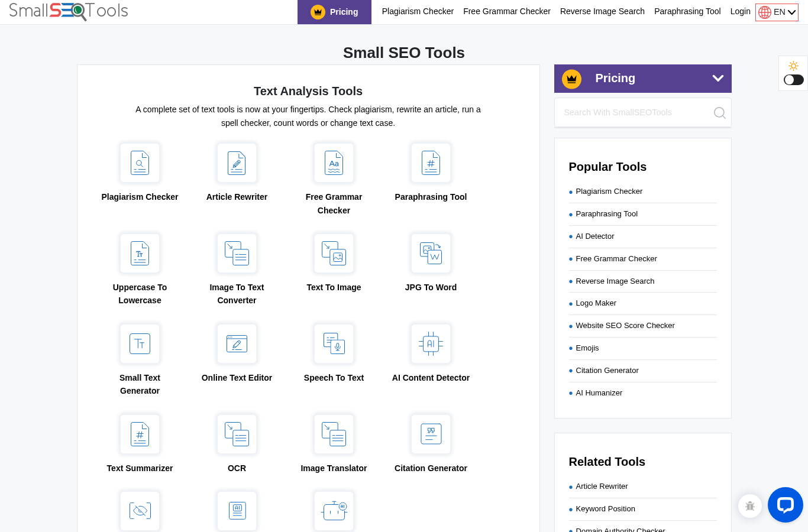Click the SmallSEOTools logo

(x=69, y=11)
